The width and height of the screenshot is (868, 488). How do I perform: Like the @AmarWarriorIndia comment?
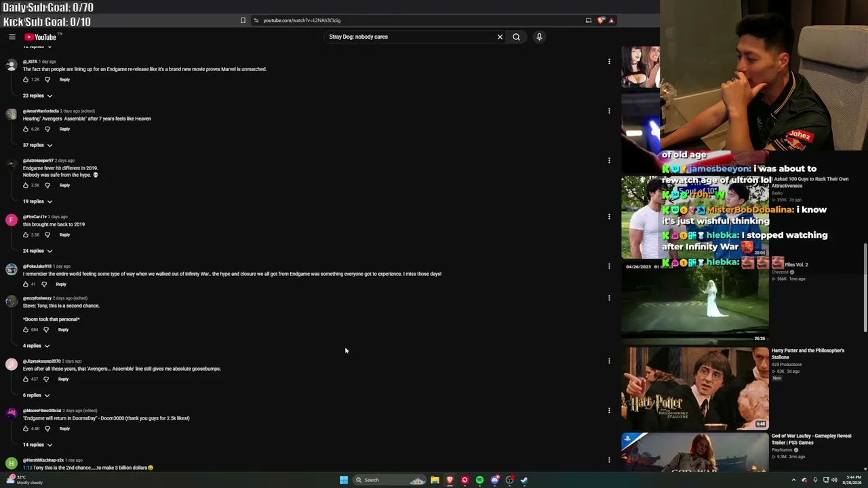point(26,129)
